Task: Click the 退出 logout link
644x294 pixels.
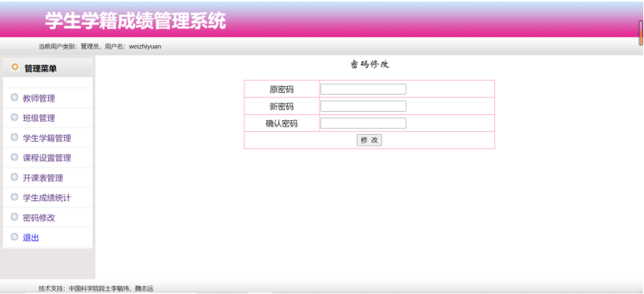Action: click(31, 237)
